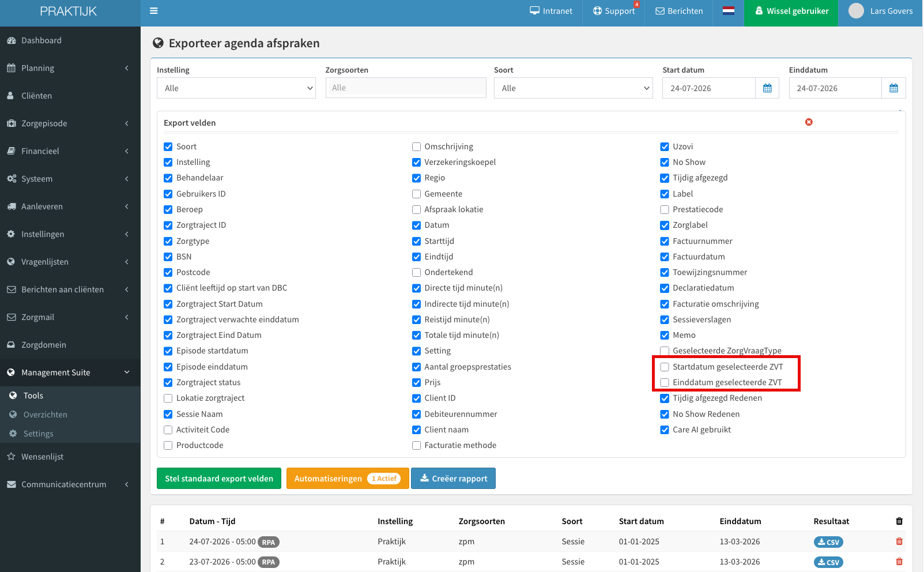Toggle the hamburger sidebar menu icon
924x572 pixels.
point(154,11)
